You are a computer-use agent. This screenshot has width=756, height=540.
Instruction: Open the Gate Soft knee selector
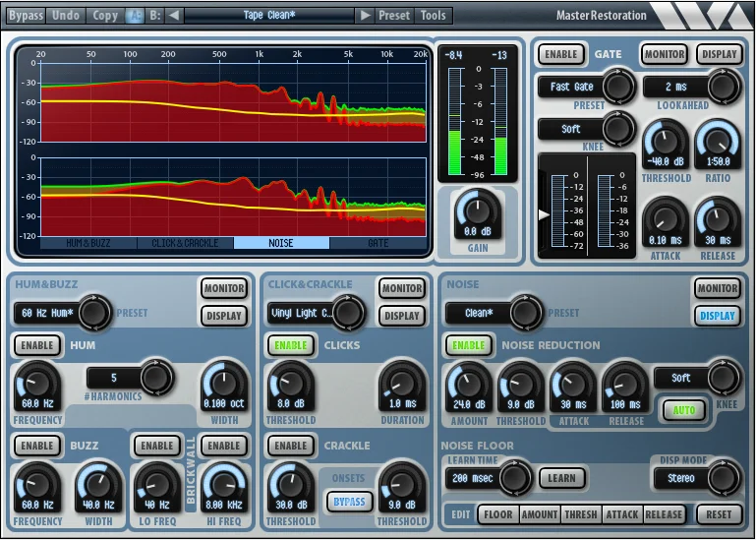(585, 129)
